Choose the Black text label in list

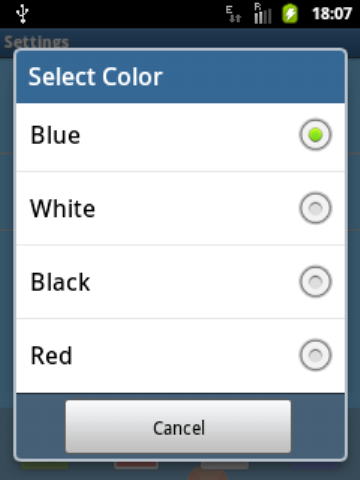point(60,282)
